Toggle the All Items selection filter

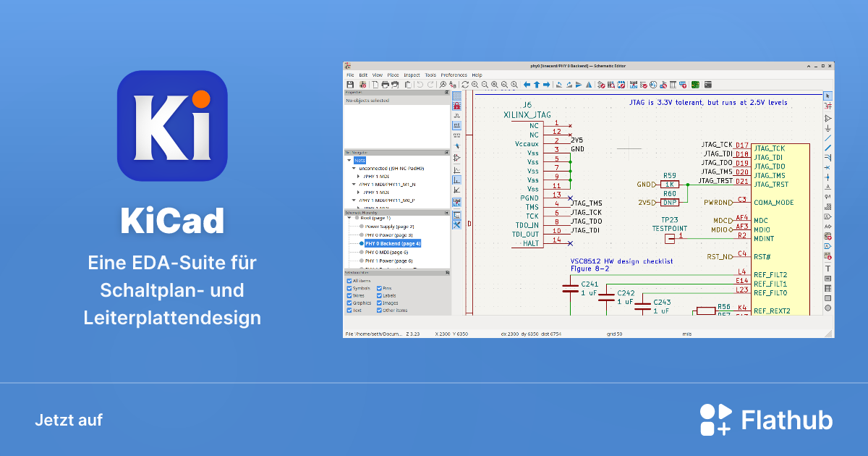(x=349, y=280)
